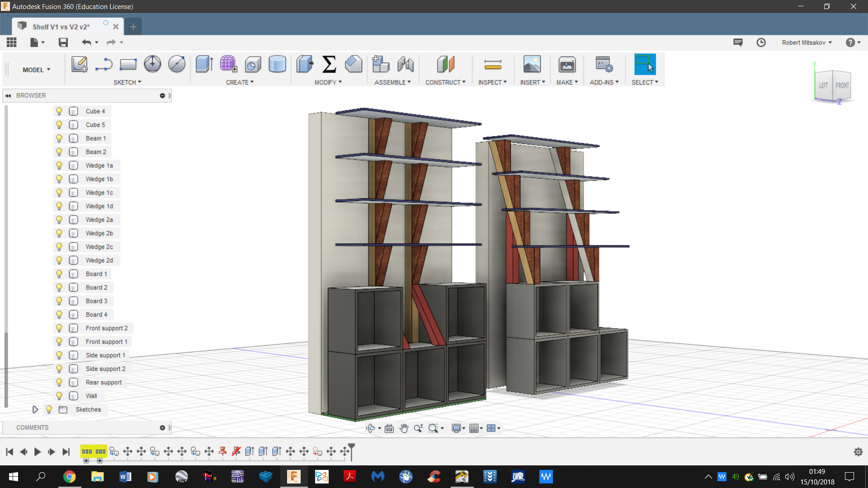
Task: Open the comments notification icon
Action: click(x=738, y=42)
